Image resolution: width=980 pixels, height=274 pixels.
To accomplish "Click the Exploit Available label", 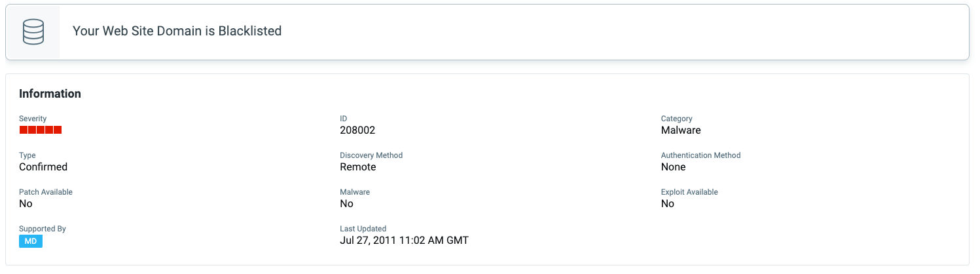I will (x=689, y=192).
